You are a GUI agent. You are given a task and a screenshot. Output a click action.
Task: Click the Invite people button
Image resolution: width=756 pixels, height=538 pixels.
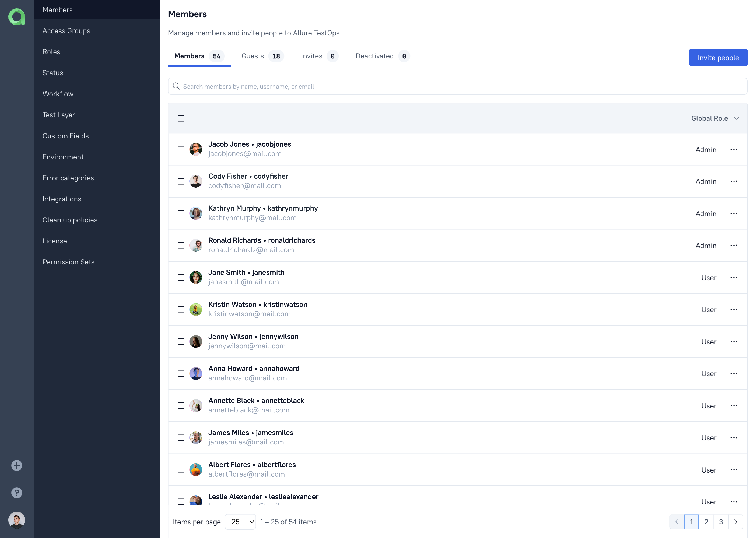coord(718,57)
